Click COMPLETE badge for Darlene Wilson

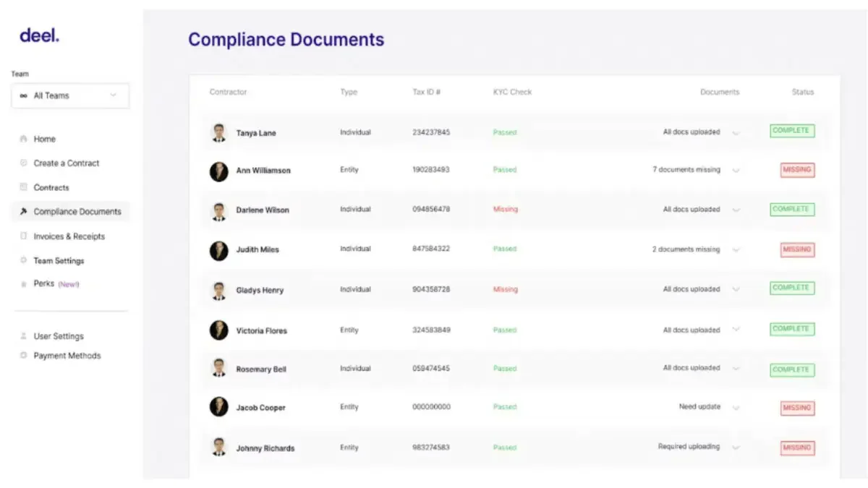pos(792,209)
